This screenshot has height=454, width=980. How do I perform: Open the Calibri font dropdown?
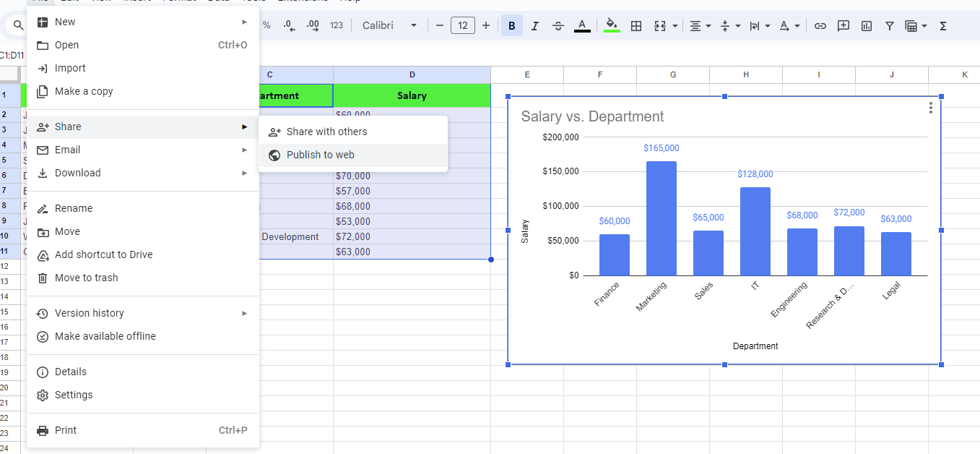pyautogui.click(x=389, y=25)
